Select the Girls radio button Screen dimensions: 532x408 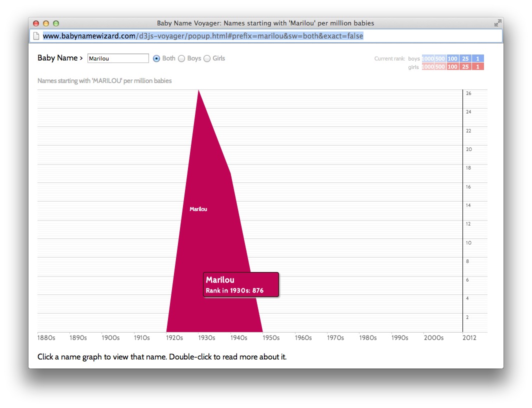[207, 58]
